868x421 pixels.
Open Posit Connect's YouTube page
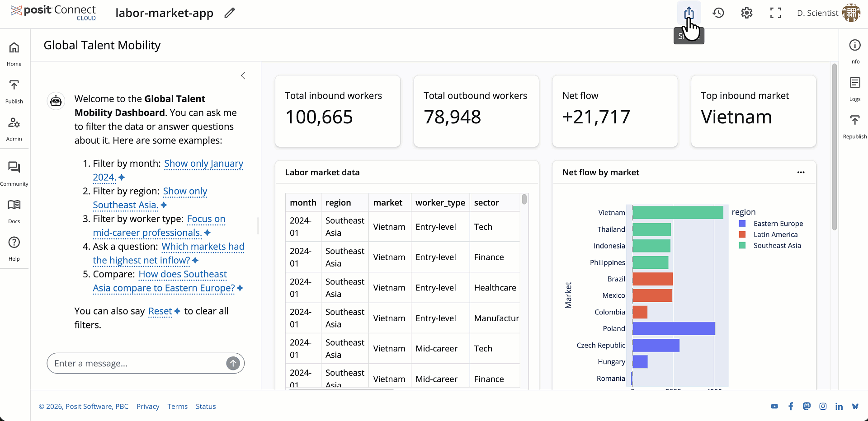774,406
